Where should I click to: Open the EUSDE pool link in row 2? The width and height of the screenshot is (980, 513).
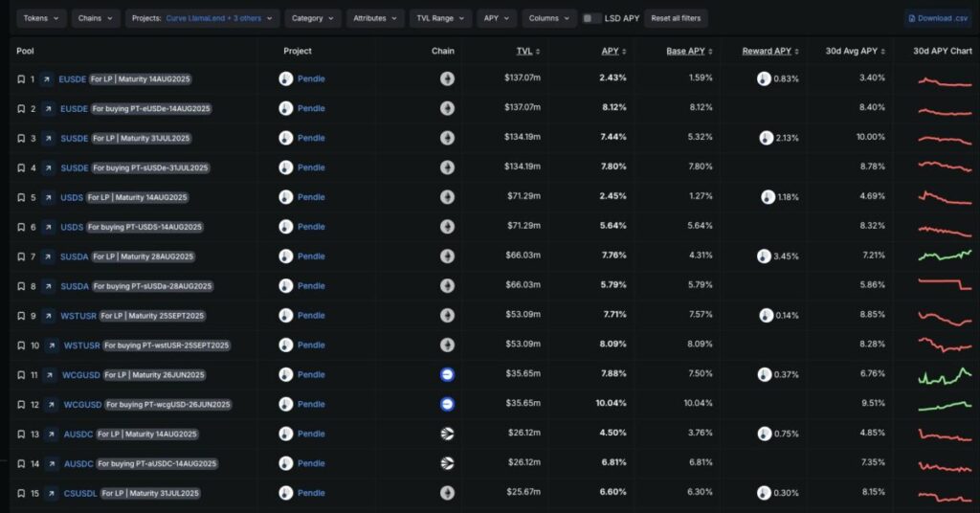tap(73, 109)
